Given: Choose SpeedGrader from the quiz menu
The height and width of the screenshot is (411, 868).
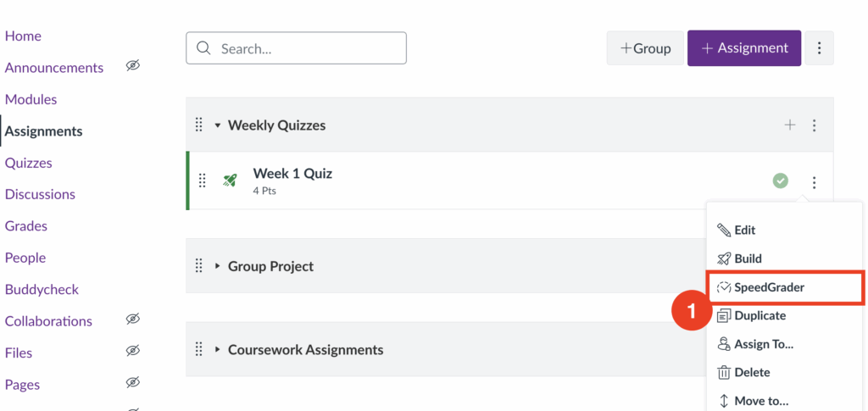Looking at the screenshot, I should 768,287.
